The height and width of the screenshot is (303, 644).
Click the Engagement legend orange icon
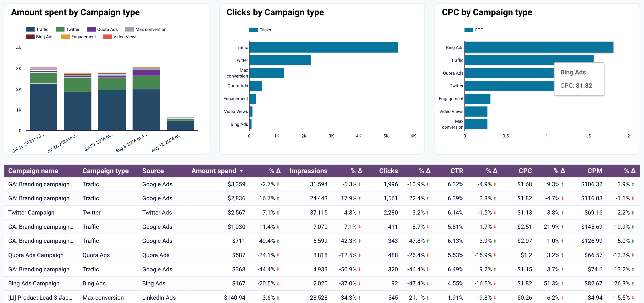(65, 37)
